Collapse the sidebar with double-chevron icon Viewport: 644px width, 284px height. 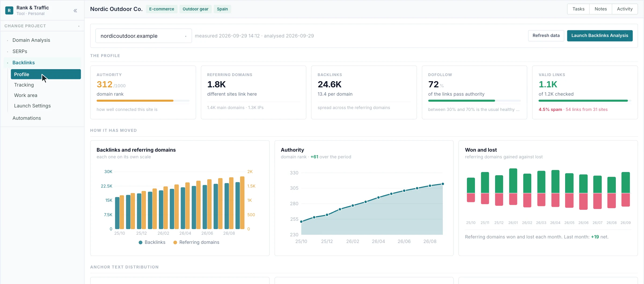(x=75, y=11)
